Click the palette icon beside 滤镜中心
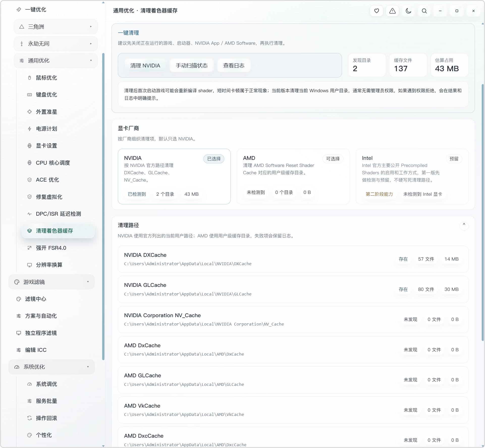Image resolution: width=485 pixels, height=448 pixels. 19,299
